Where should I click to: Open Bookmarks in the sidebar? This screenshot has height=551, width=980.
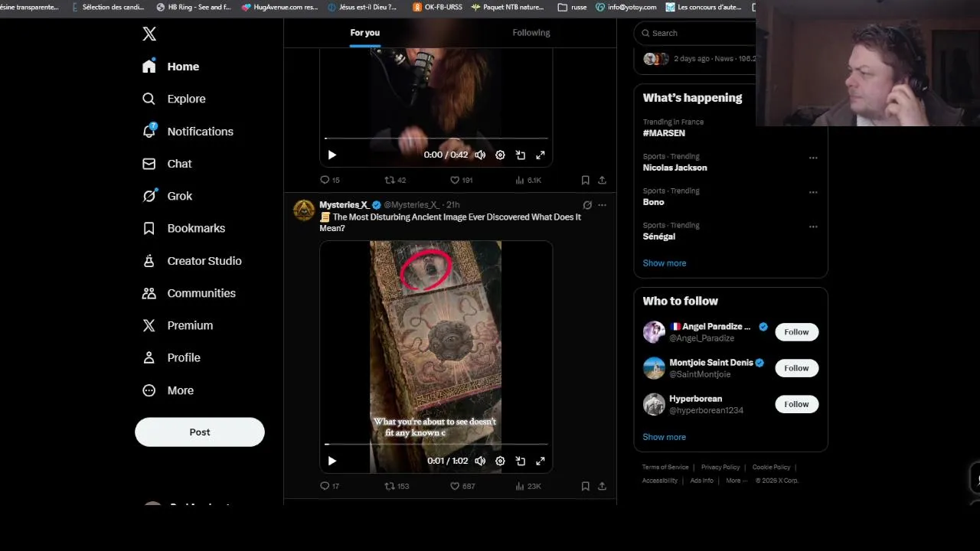tap(184, 228)
